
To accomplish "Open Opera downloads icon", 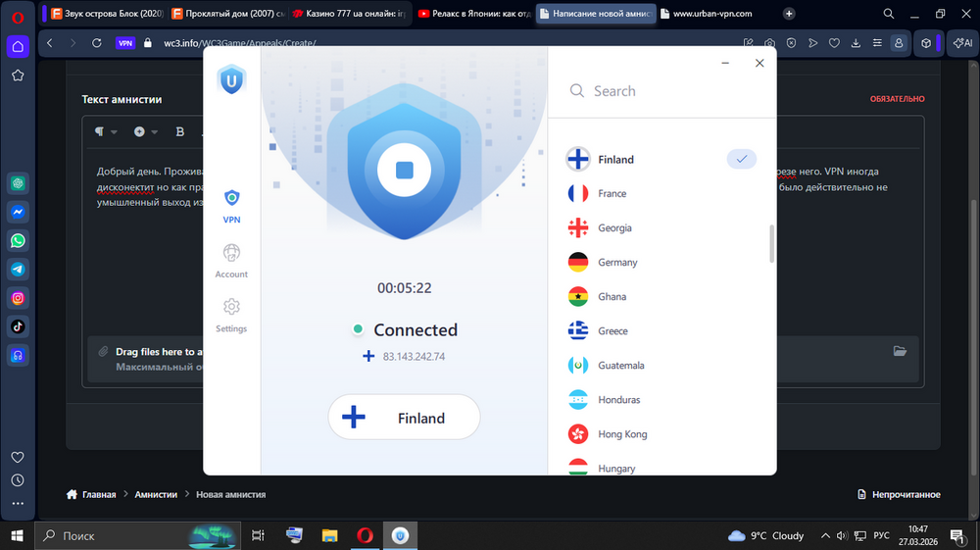I will pyautogui.click(x=856, y=43).
